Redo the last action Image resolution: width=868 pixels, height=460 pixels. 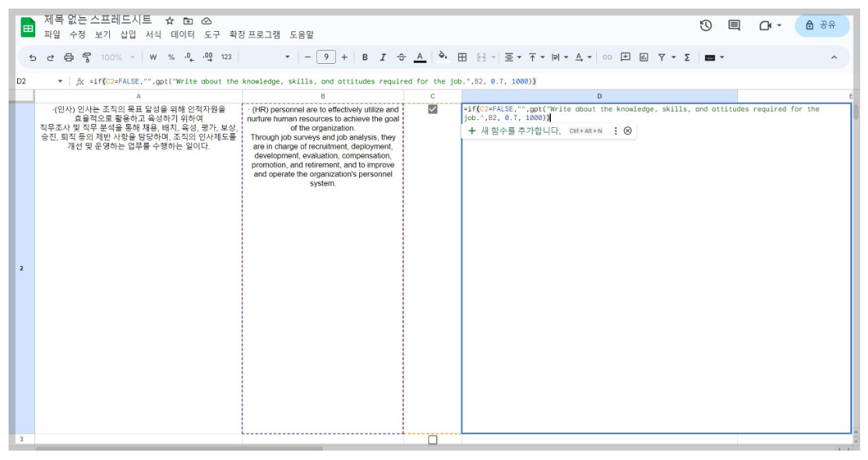coord(51,58)
